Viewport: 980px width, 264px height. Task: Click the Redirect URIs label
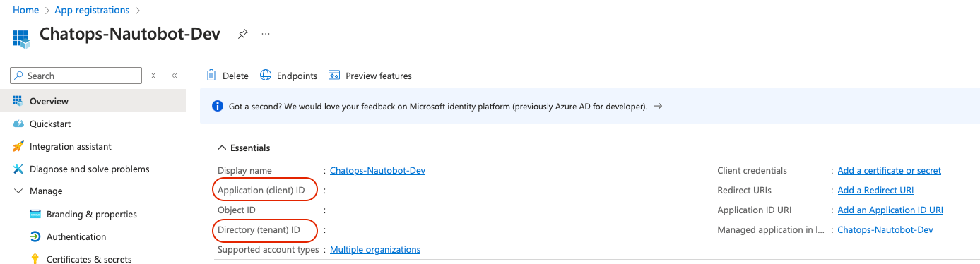744,190
